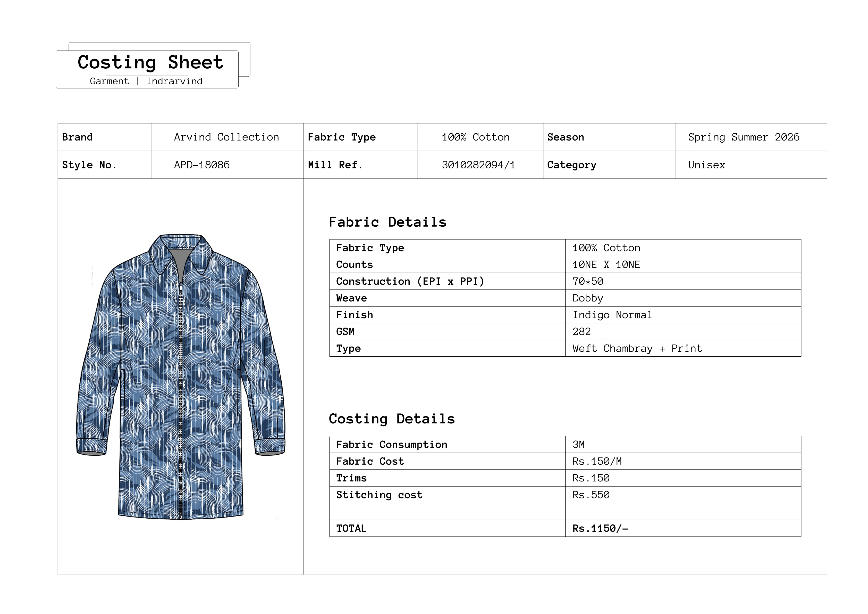Select the Unisex category value
Image resolution: width=868 pixels, height=614 pixels.
coord(706,165)
